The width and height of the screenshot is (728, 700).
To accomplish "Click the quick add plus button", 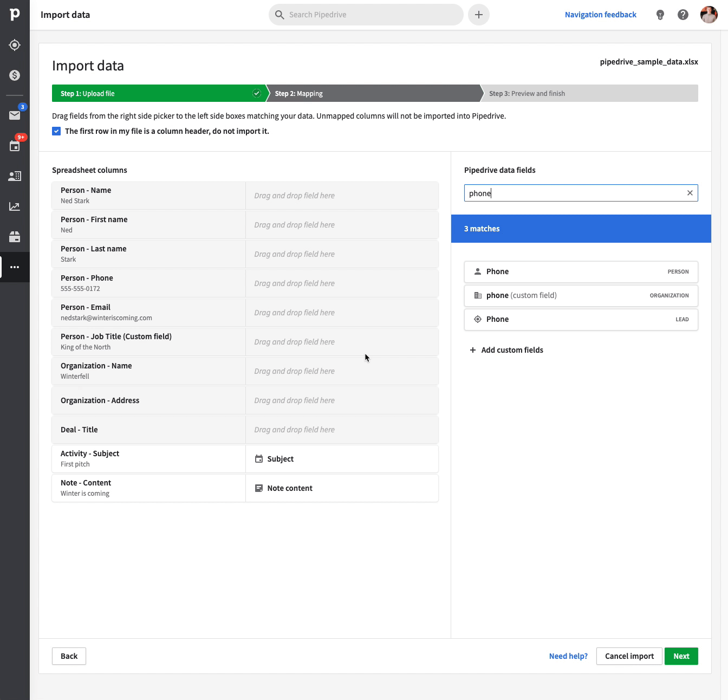I will coord(479,15).
